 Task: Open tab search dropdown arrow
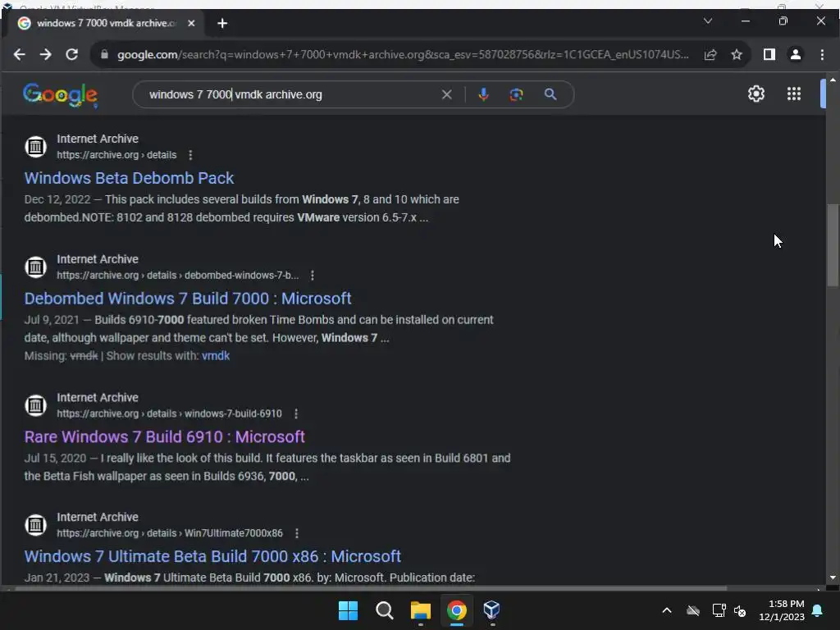(708, 21)
